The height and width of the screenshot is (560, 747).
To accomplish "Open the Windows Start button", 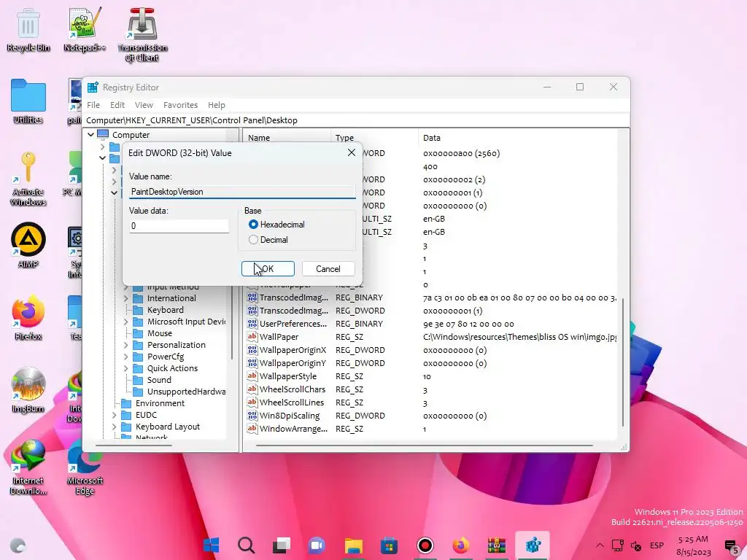I will pyautogui.click(x=211, y=545).
